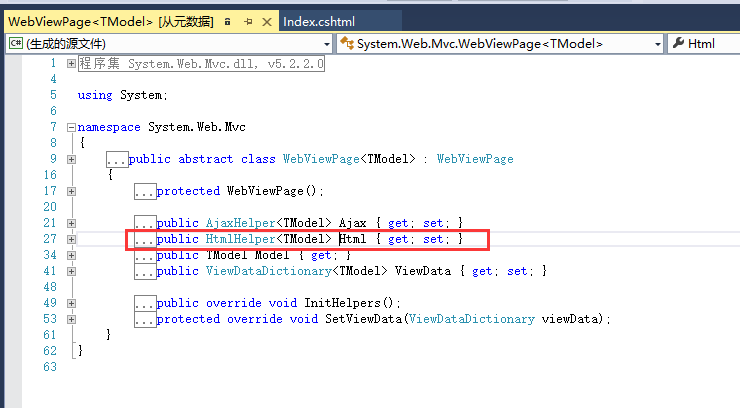740x408 pixels.
Task: Toggle the pin on WebViewPage<TModel> tab
Action: (248, 22)
